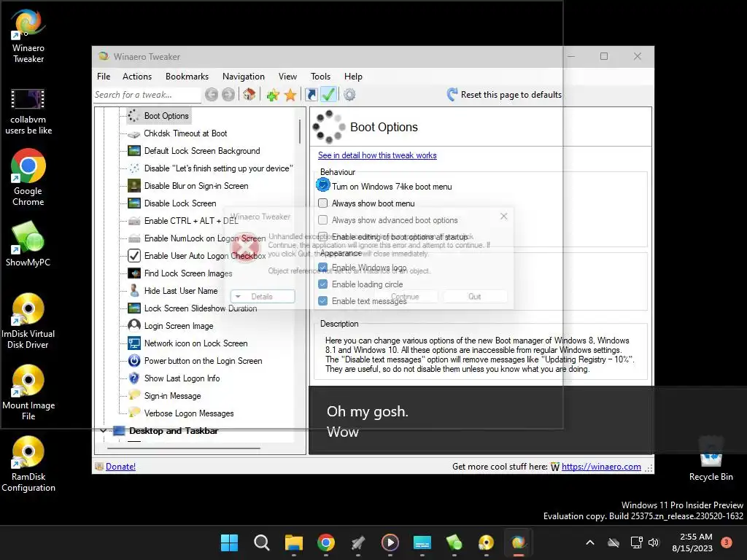Click the forward navigation arrow in toolbar
This screenshot has height=560, width=747.
pos(228,95)
